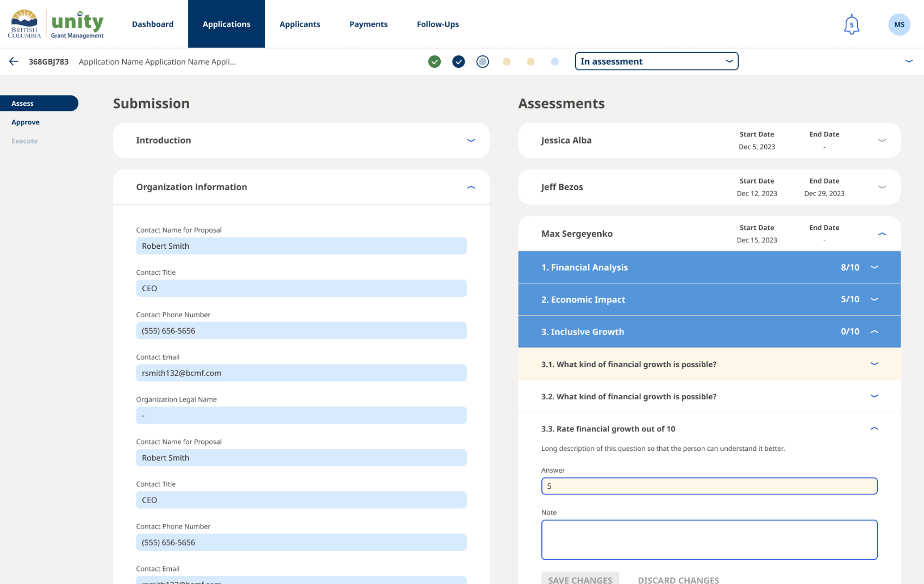Expand question 3.1 chevron
The height and width of the screenshot is (584, 924).
[874, 364]
